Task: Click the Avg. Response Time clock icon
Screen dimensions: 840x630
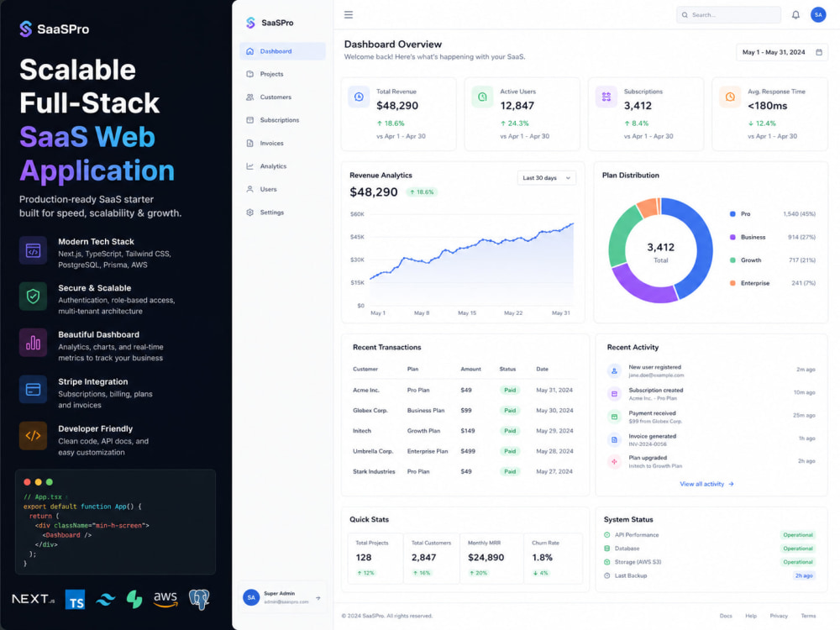Action: tap(730, 97)
